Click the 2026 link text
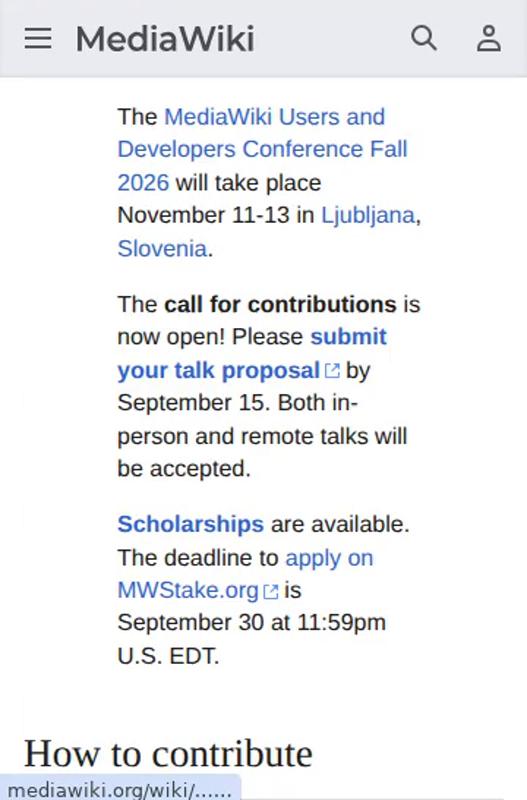The height and width of the screenshot is (800, 527). pos(143,183)
